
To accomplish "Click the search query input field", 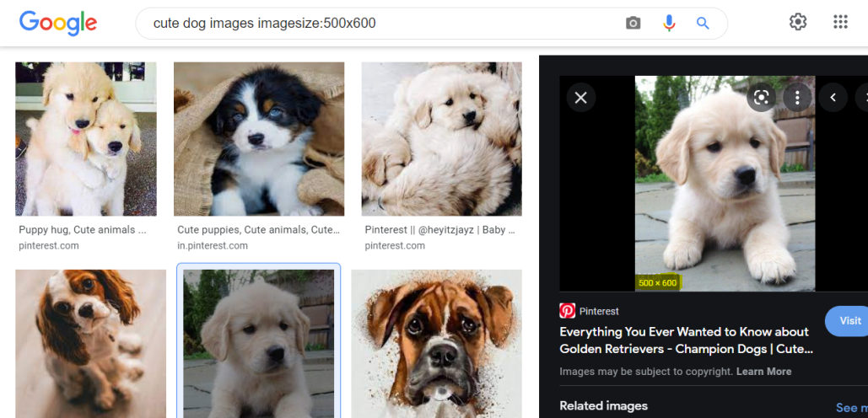I will click(x=382, y=24).
